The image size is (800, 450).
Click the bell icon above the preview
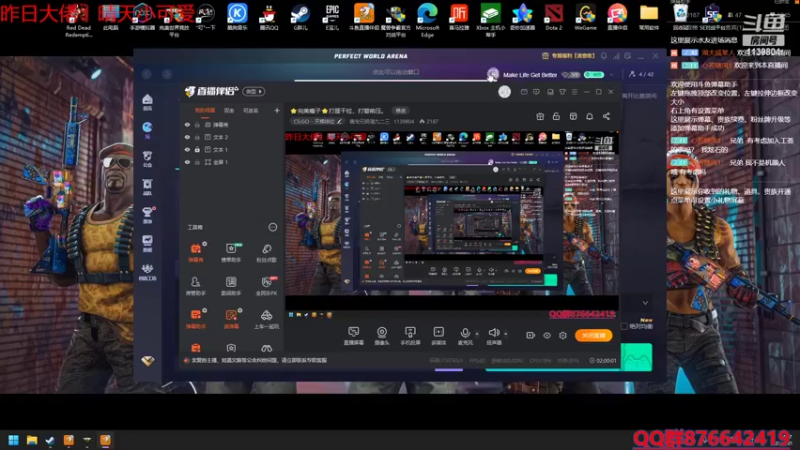tap(589, 116)
